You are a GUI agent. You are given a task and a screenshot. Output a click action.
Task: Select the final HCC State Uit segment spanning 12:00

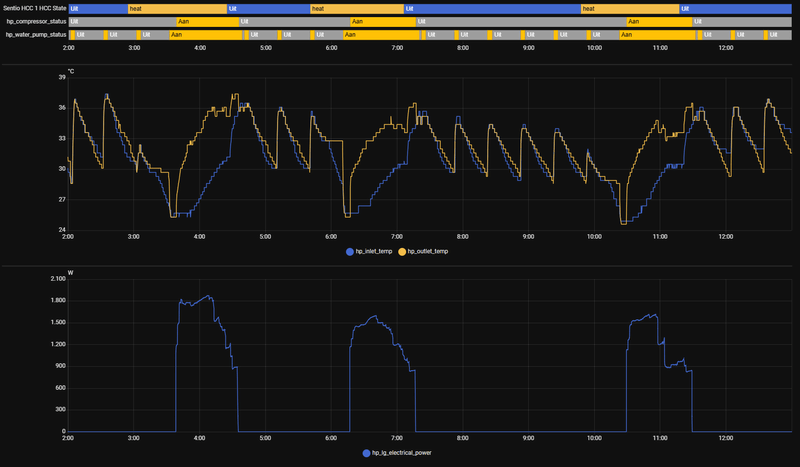point(736,9)
